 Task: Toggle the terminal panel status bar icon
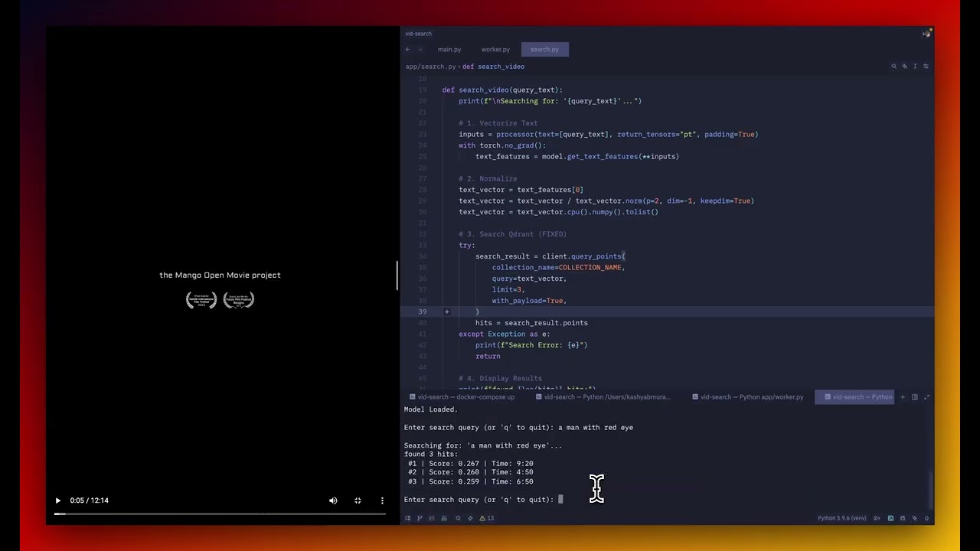[x=890, y=518]
